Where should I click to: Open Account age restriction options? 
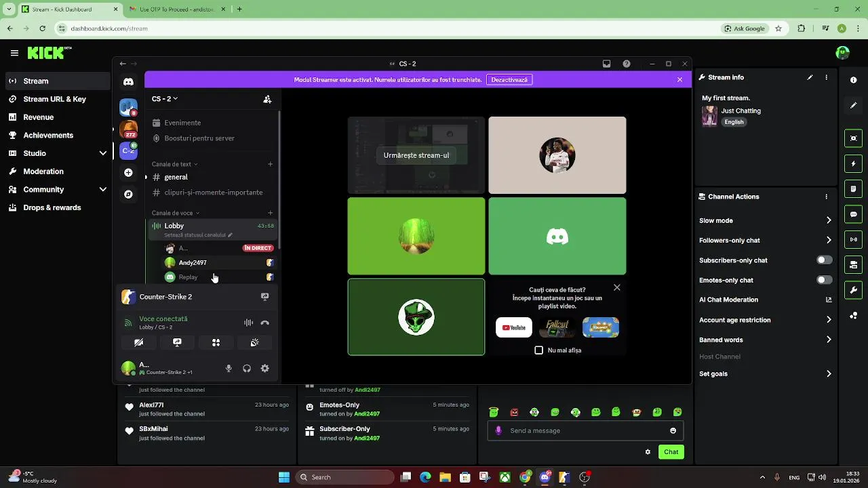[x=766, y=320]
